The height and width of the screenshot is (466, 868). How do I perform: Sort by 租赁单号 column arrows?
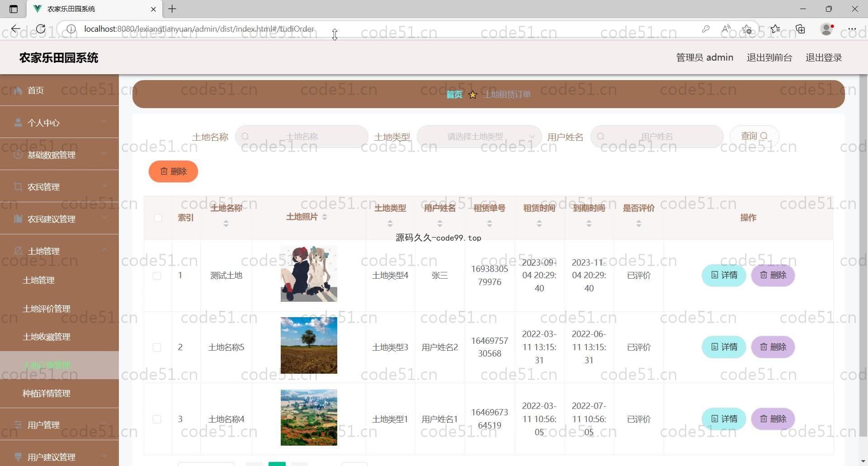pyautogui.click(x=490, y=223)
